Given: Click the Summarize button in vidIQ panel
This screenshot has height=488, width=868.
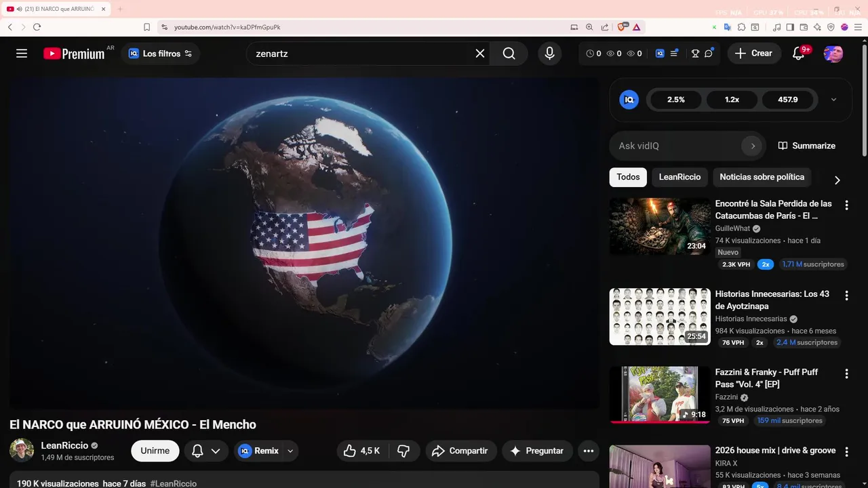Looking at the screenshot, I should (806, 146).
